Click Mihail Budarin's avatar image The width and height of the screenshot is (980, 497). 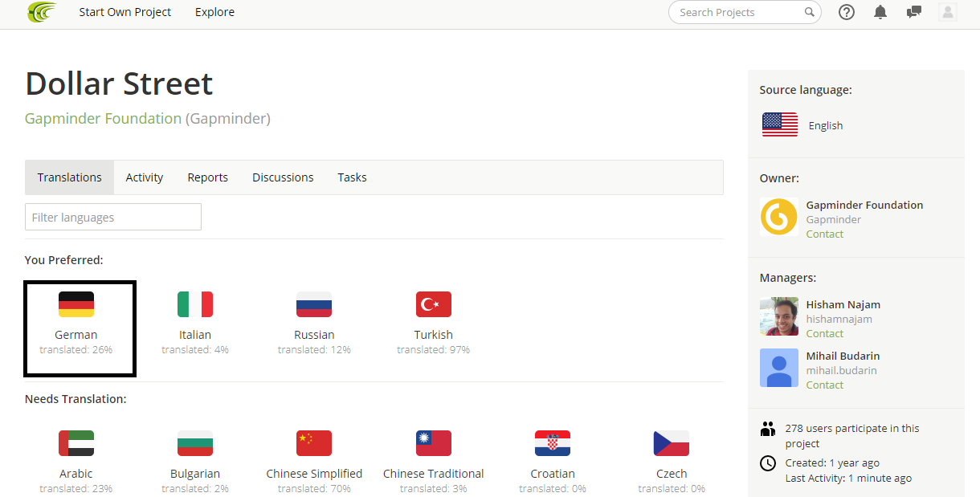(x=779, y=368)
